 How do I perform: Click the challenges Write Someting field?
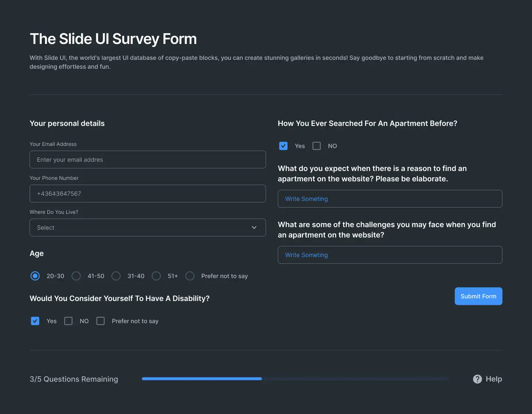tap(390, 255)
